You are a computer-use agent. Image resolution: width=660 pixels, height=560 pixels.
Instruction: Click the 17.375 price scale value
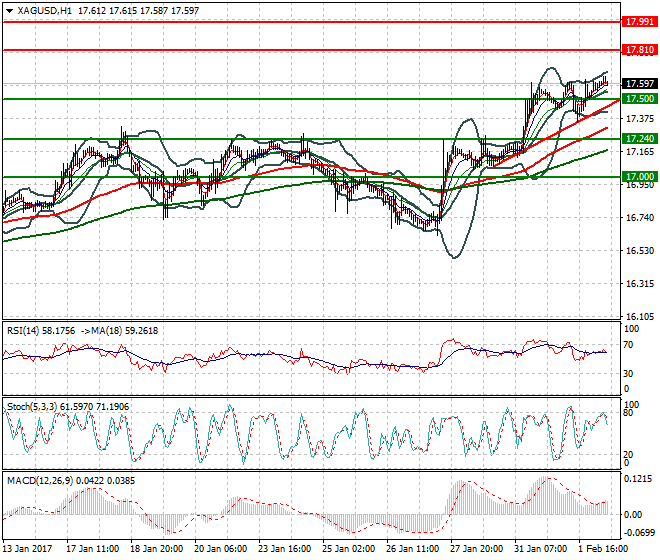(x=640, y=119)
